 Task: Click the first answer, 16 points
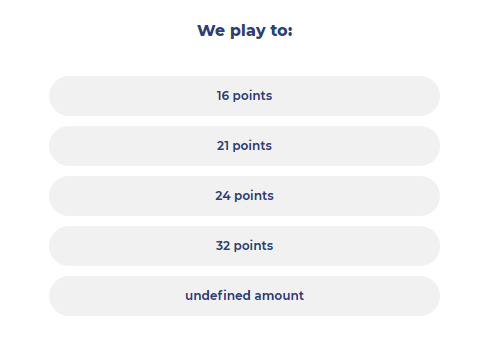point(244,96)
